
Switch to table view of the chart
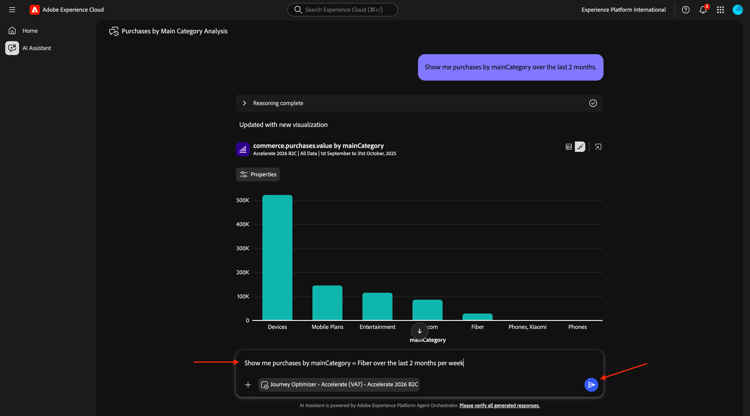(x=568, y=147)
